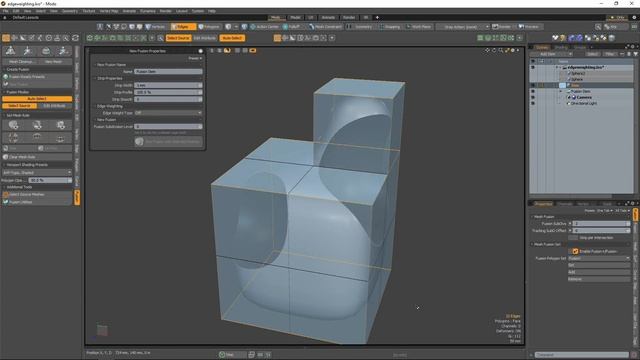Click Select Source Meshes in Additional Tools
This screenshot has width=640, height=360.
click(37, 195)
